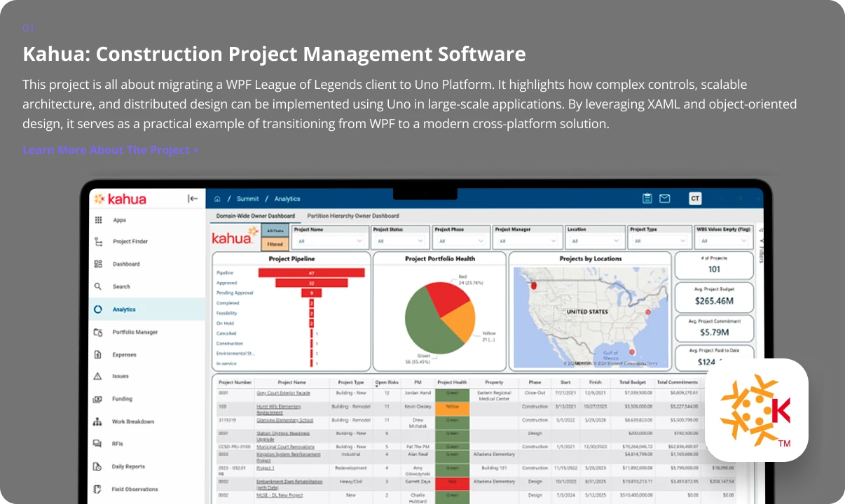The height and width of the screenshot is (504, 845).
Task: Click the RFIs chat icon
Action: [98, 443]
